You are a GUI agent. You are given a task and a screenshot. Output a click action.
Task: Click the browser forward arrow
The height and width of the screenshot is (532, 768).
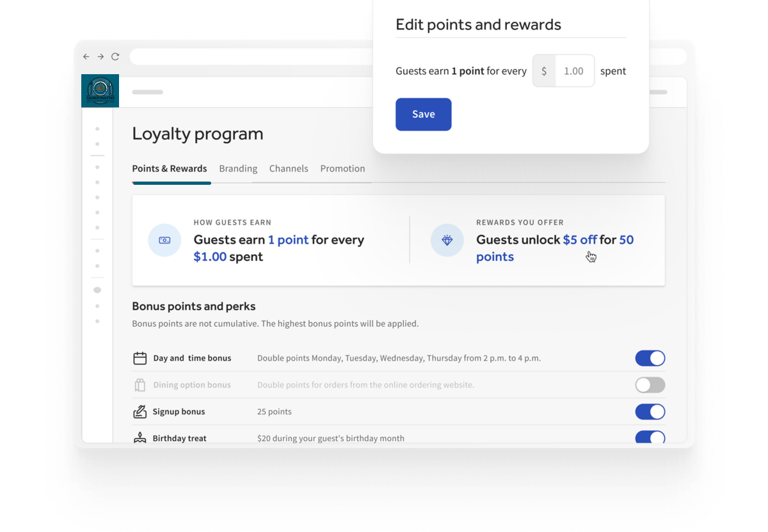[x=100, y=57]
